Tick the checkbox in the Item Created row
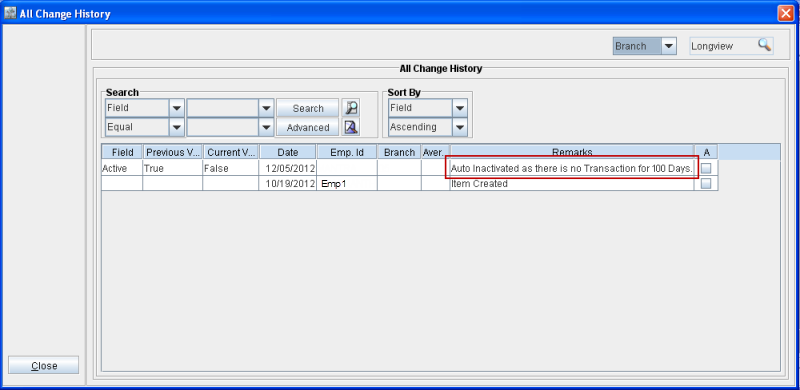Image resolution: width=800 pixels, height=390 pixels. (x=706, y=184)
